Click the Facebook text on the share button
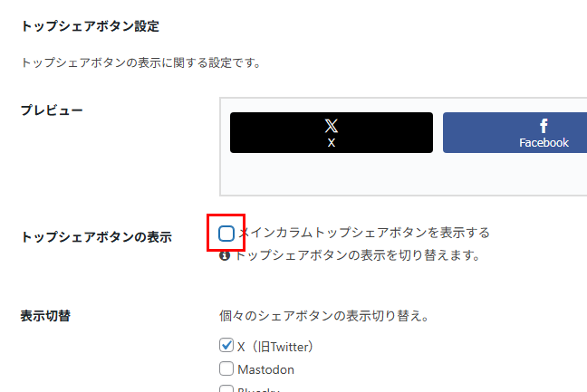This screenshot has width=587, height=392. click(544, 142)
